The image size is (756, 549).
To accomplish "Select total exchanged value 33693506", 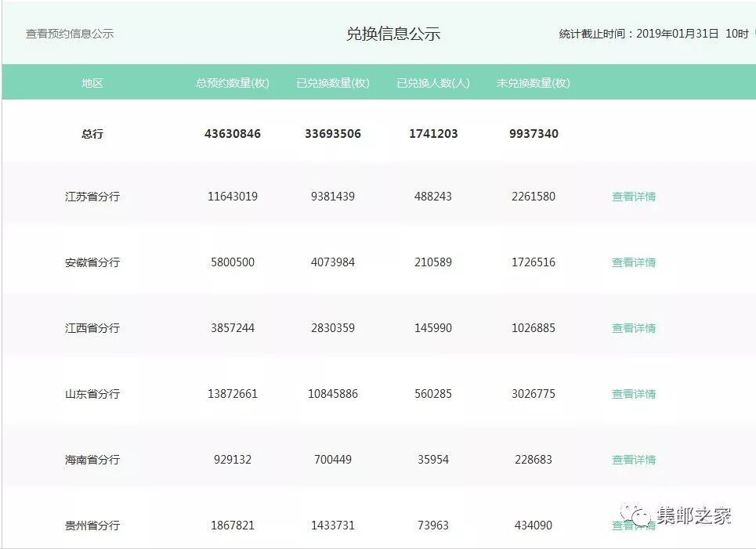I will click(333, 134).
